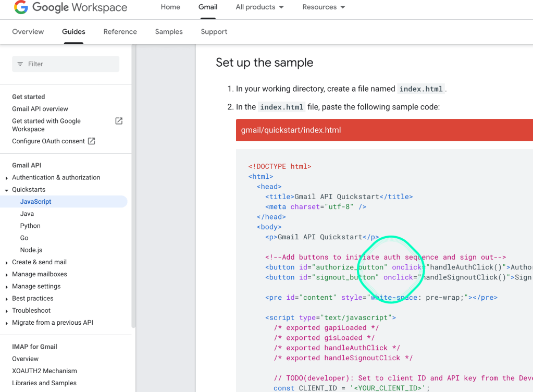Open Libraries and Samples link
Image resolution: width=533 pixels, height=392 pixels.
click(x=44, y=383)
